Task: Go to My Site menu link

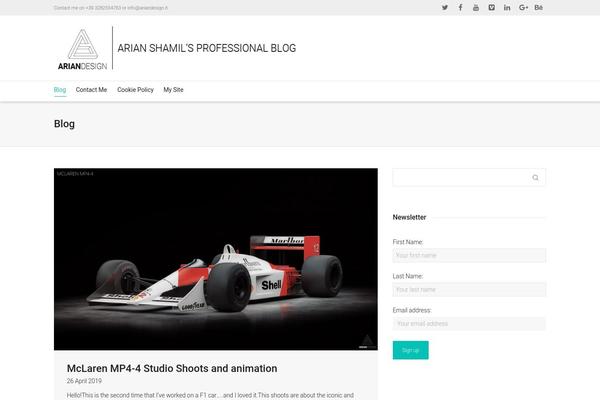Action: (173, 90)
